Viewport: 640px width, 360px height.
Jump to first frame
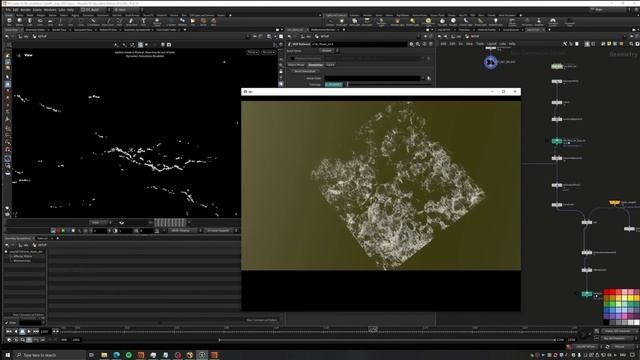click(x=9, y=331)
